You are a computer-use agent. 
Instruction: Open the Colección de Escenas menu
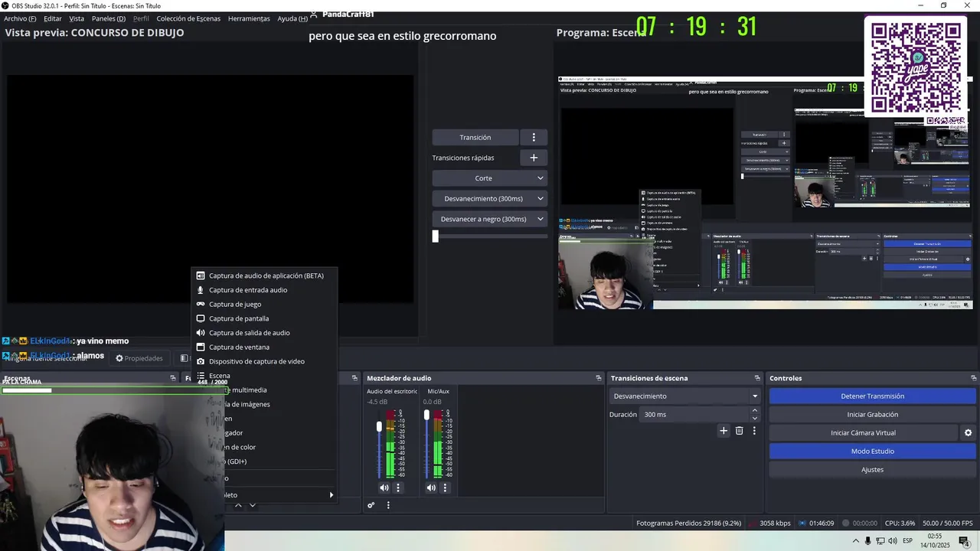pos(188,18)
